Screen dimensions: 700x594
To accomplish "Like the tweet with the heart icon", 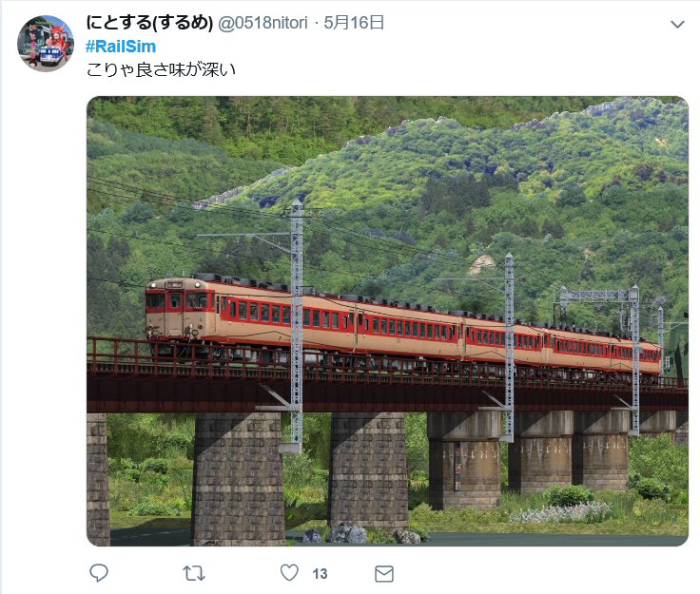I will click(x=289, y=572).
